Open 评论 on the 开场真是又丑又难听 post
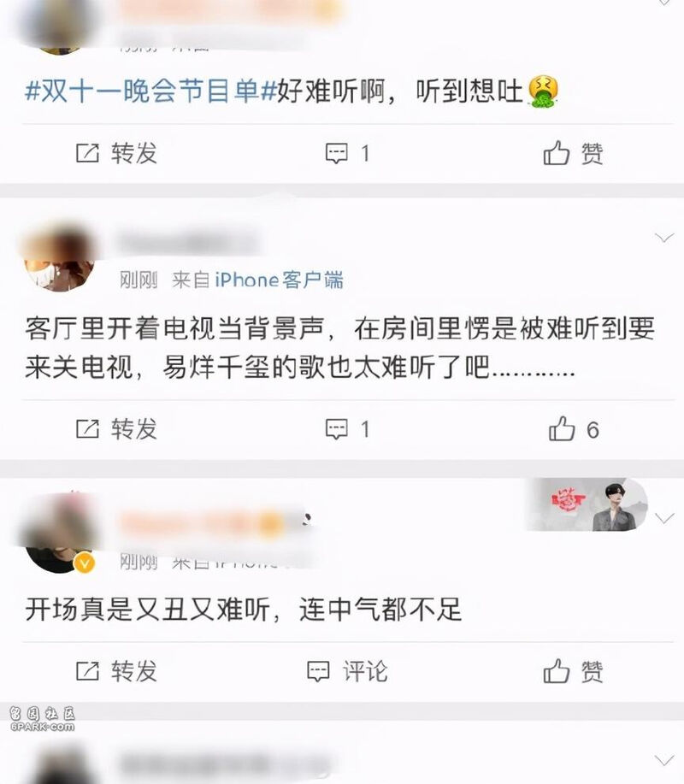 (x=347, y=671)
